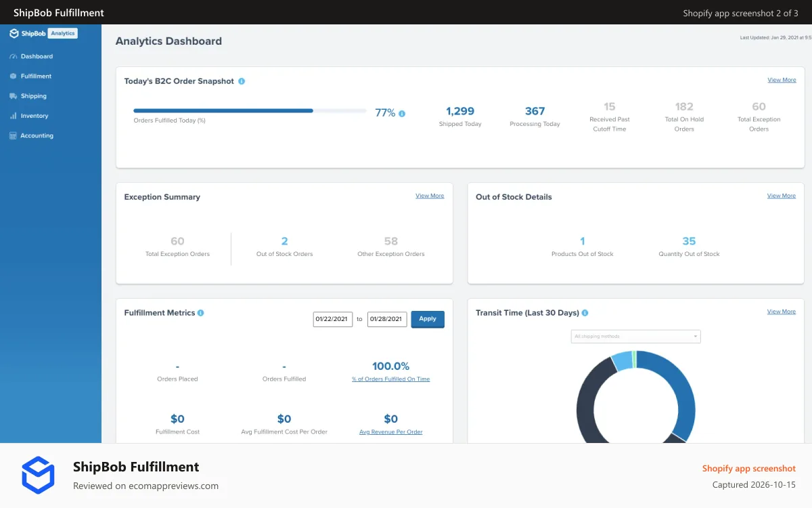Open View More for Out of Stock Details
Image resolution: width=812 pixels, height=508 pixels.
(782, 196)
